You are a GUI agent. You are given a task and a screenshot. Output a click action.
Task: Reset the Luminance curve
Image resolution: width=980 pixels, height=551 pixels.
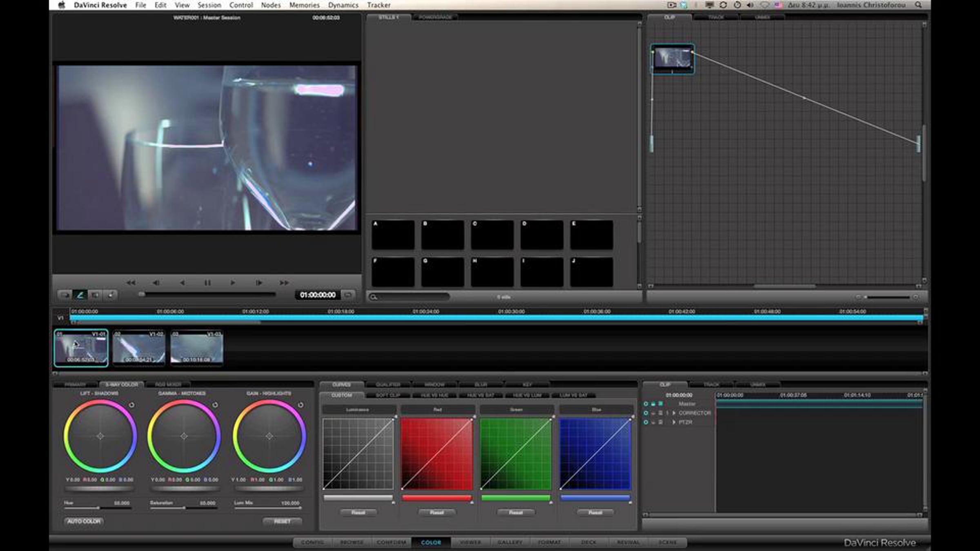pyautogui.click(x=358, y=513)
